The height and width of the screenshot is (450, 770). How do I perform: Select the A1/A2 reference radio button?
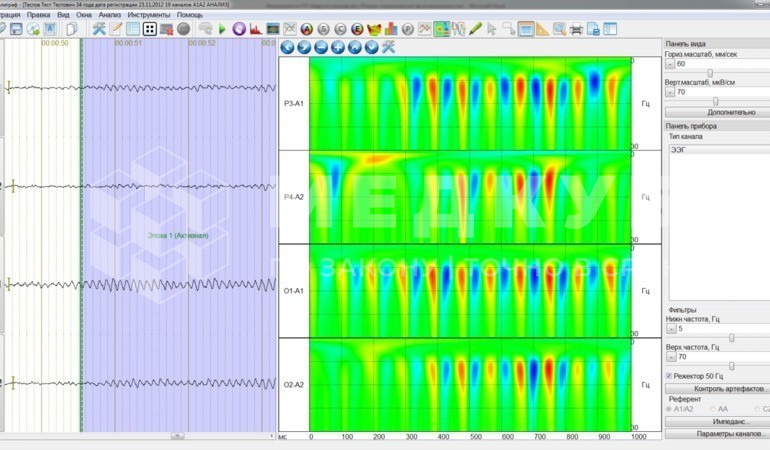coord(669,409)
